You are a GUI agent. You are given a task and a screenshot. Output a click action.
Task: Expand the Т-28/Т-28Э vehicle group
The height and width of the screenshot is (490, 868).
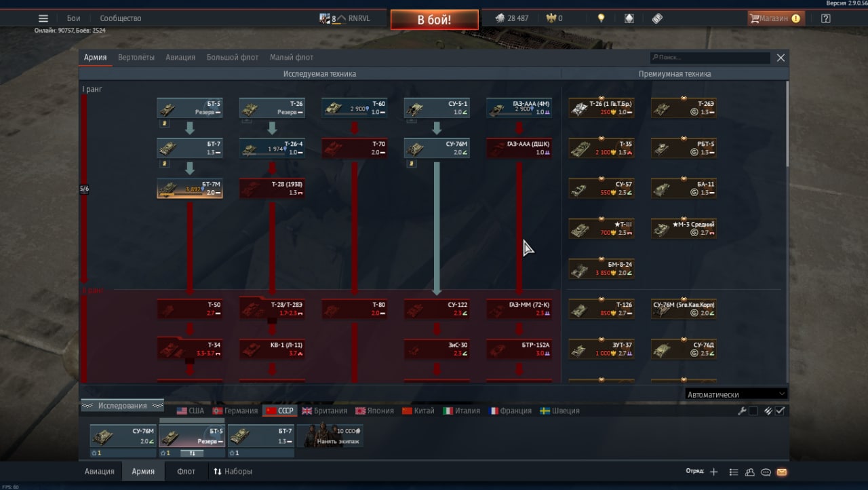coord(272,309)
